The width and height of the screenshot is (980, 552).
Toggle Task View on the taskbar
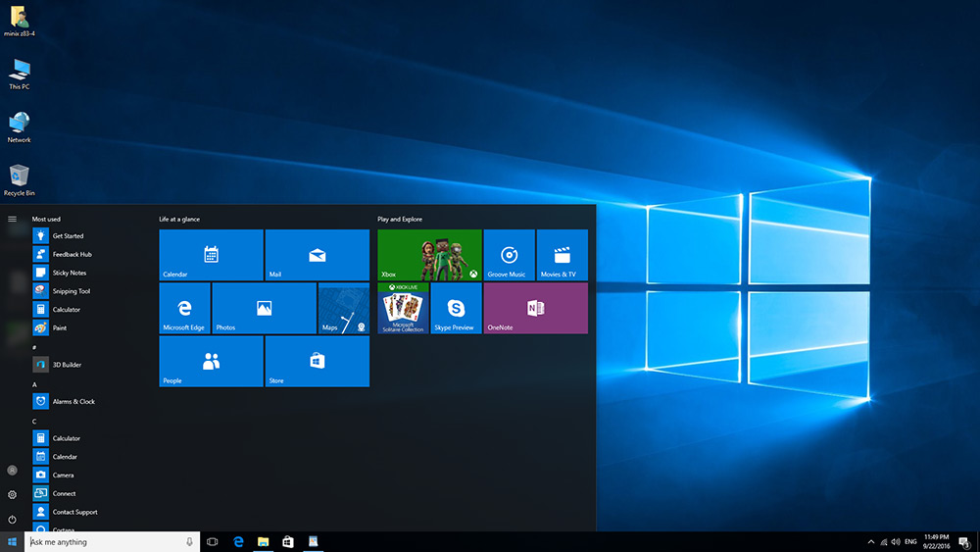212,541
